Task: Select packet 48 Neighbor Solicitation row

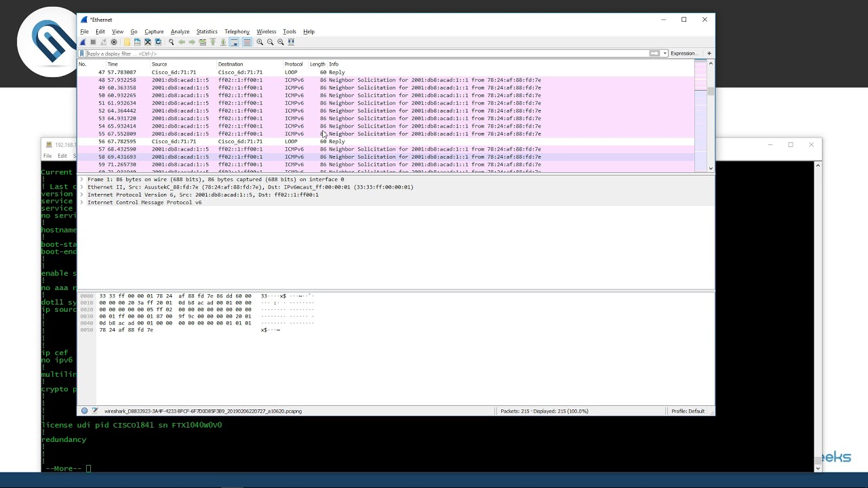Action: coord(385,80)
